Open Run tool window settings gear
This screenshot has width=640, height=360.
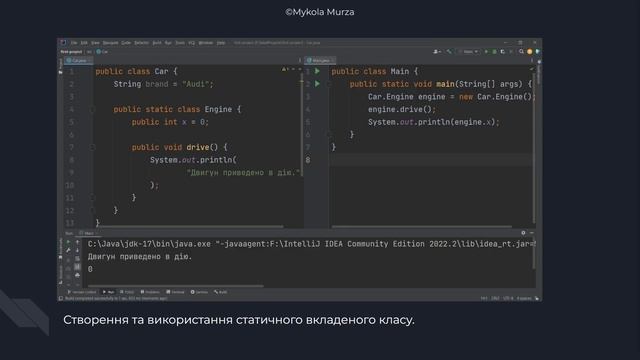coord(523,233)
